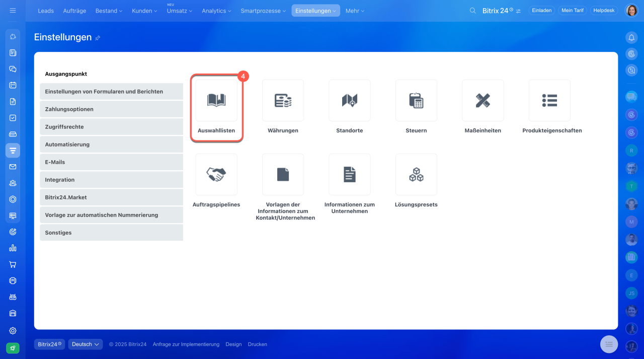Open Anfrage zur Implementierung link

pos(186,344)
